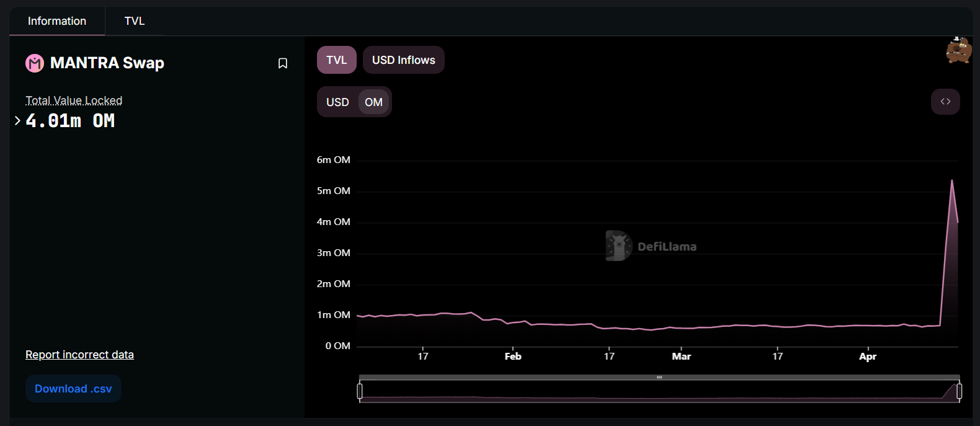The height and width of the screenshot is (426, 980).
Task: Click the Feb label on the chart axis
Action: coord(513,357)
